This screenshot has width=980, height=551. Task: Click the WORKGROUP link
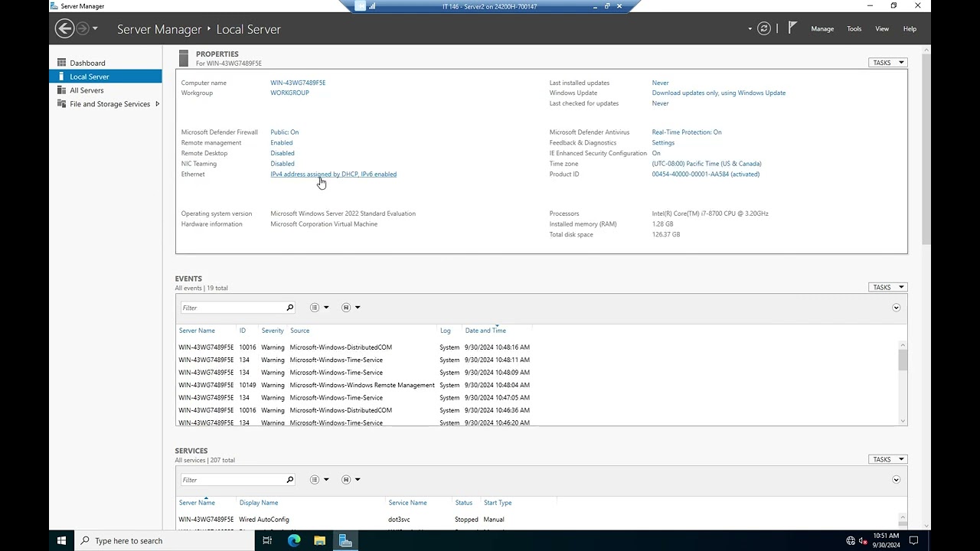coord(289,93)
